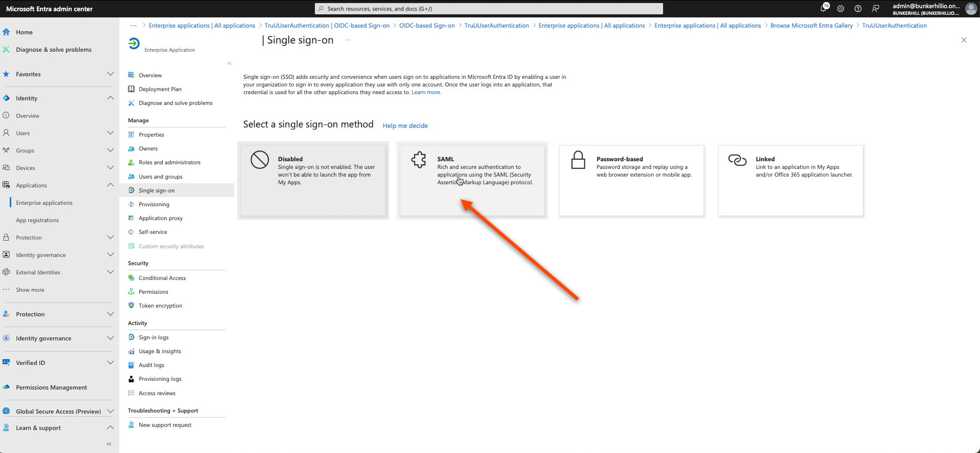
Task: Click Microsoft Entra admin center title
Action: pyautogui.click(x=49, y=9)
